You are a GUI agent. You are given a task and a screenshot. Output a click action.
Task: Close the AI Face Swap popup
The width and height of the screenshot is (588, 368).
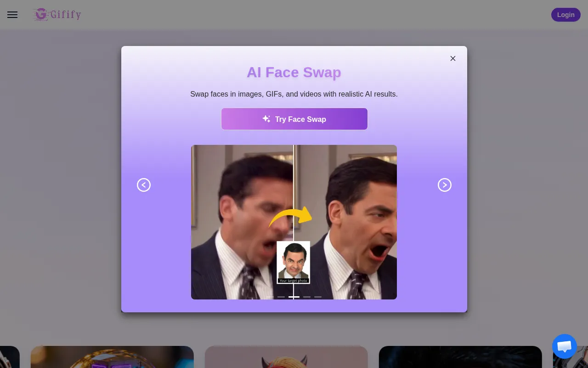coord(453,58)
